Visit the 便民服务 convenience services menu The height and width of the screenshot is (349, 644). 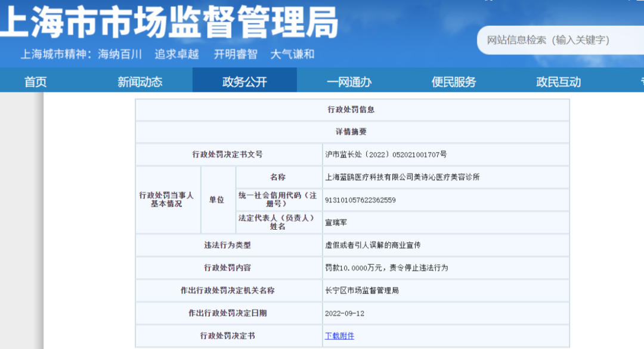pyautogui.click(x=454, y=81)
